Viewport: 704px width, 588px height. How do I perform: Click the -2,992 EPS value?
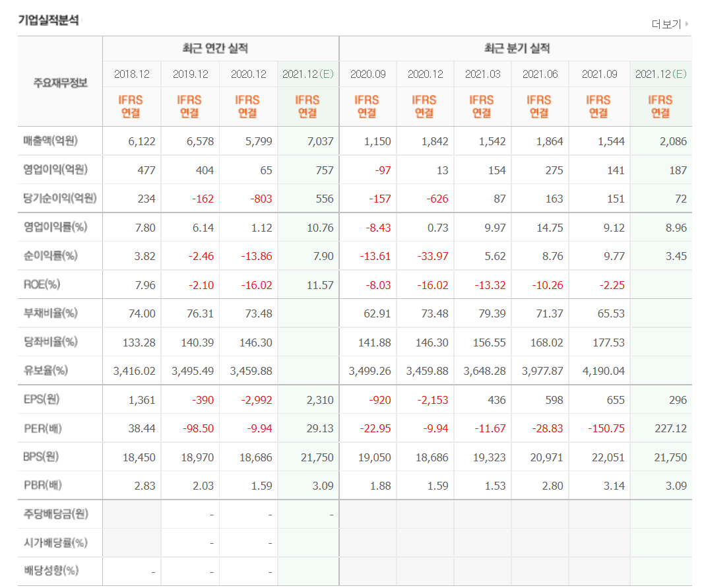(257, 400)
